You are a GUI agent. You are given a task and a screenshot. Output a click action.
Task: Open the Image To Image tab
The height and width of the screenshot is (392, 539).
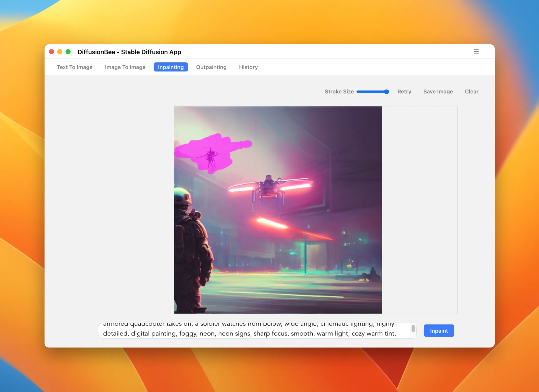(x=125, y=67)
